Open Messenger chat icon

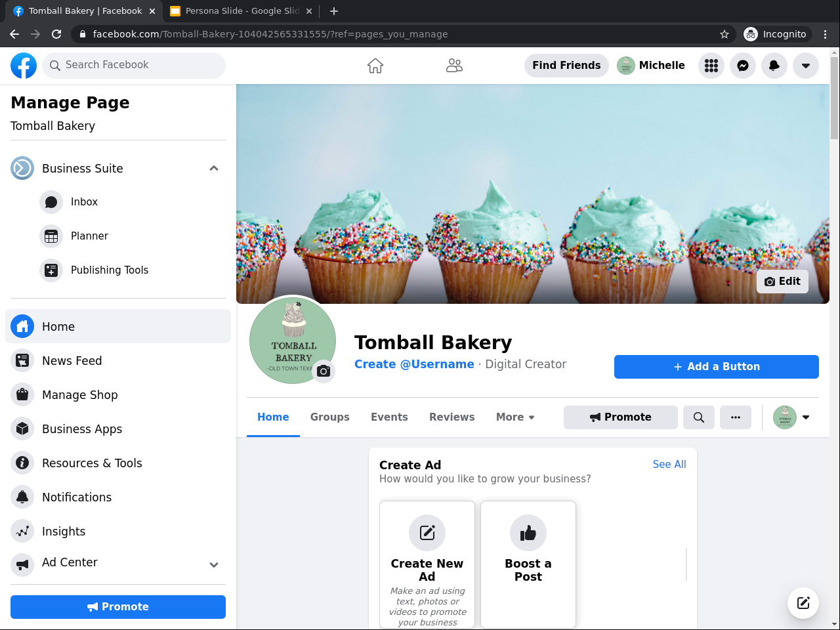(743, 66)
